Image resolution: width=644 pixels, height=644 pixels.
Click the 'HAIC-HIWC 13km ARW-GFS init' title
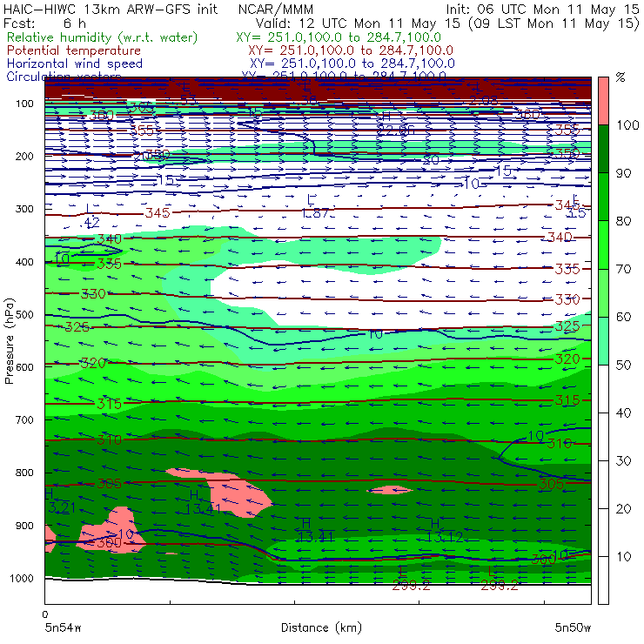[x=110, y=10]
